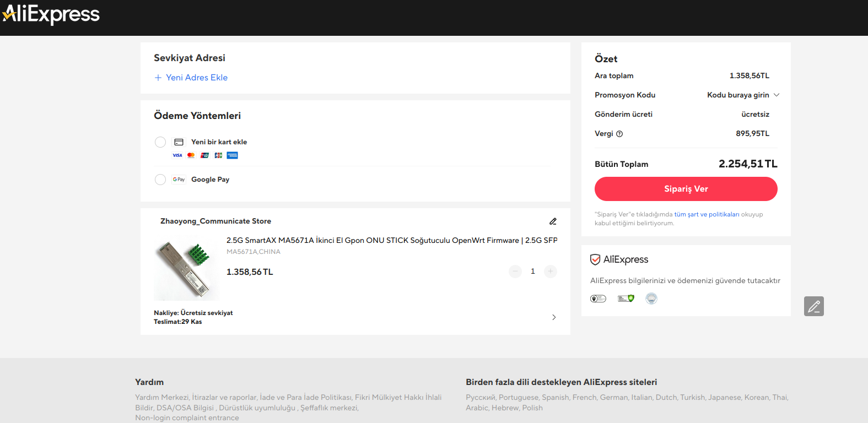Open the Zhaoyong_Communicate Store name

point(215,221)
